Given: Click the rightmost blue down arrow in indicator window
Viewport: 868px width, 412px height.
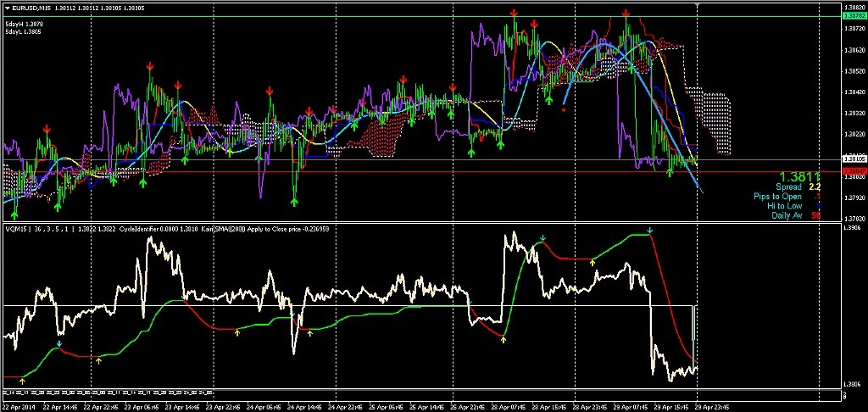Looking at the screenshot, I should tap(649, 230).
